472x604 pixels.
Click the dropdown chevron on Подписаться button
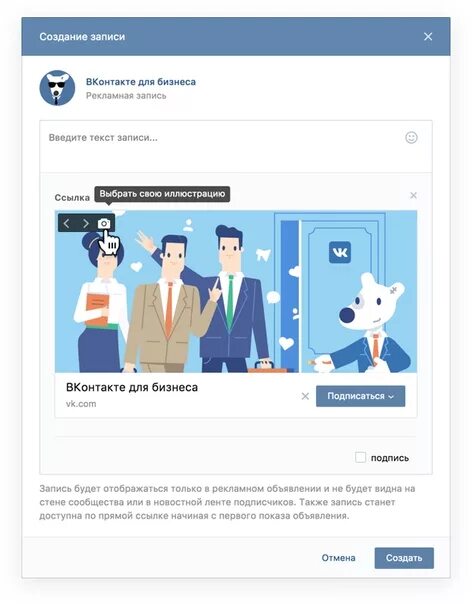(391, 397)
